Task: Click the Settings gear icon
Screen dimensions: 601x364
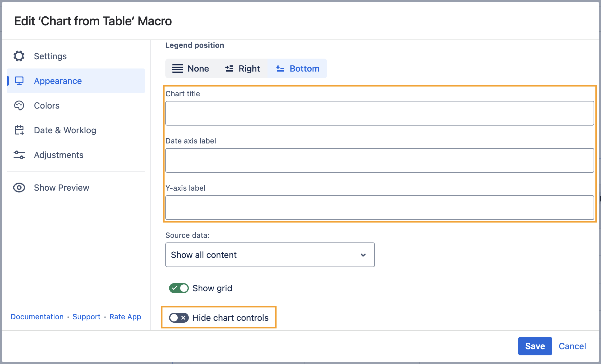Action: point(19,56)
